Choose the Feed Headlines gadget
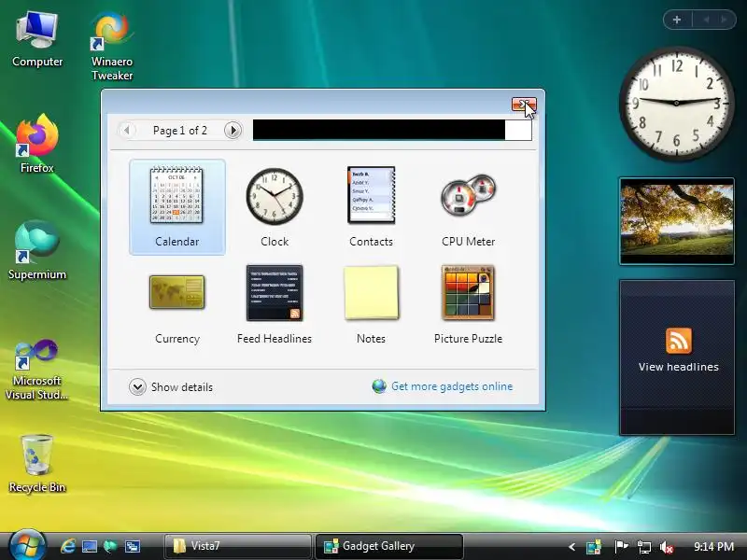Screen dimensions: 747x560 [275, 304]
